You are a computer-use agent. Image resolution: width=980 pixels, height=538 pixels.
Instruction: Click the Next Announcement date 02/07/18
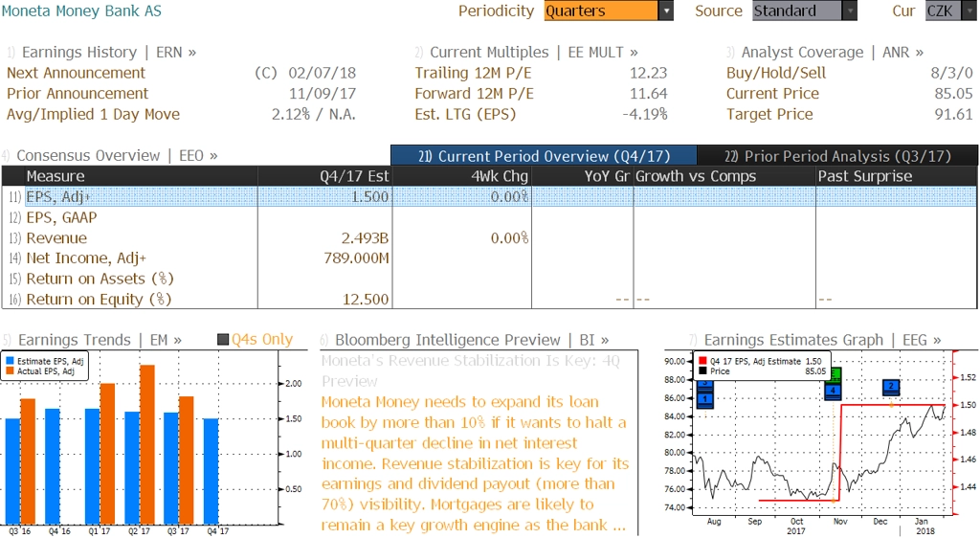coord(322,73)
